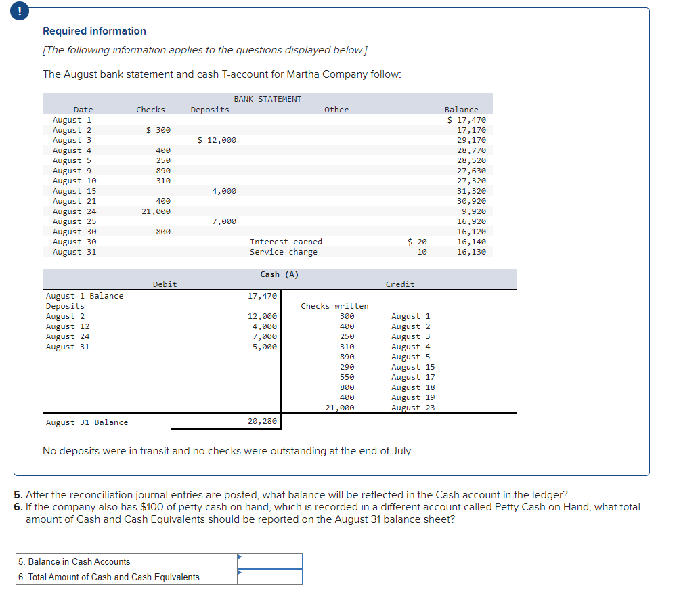Click the $ 17,470 opening bank balance
700x612 pixels.
click(466, 120)
